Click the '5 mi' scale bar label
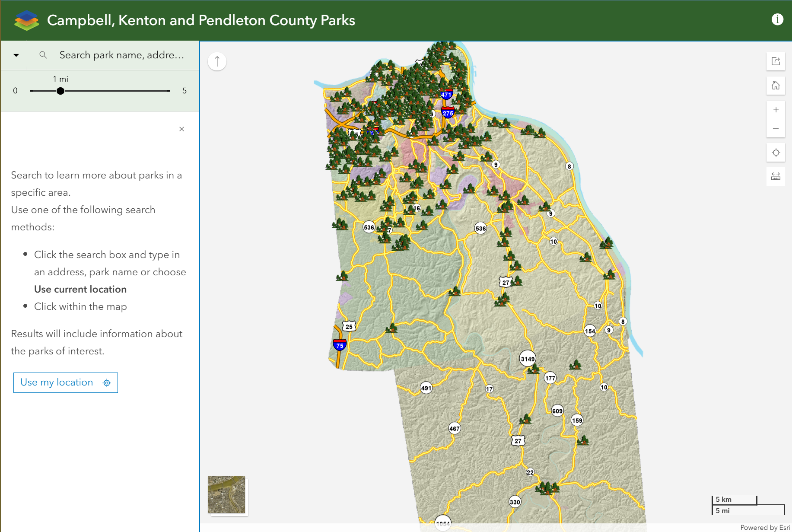This screenshot has width=792, height=532. click(x=723, y=510)
